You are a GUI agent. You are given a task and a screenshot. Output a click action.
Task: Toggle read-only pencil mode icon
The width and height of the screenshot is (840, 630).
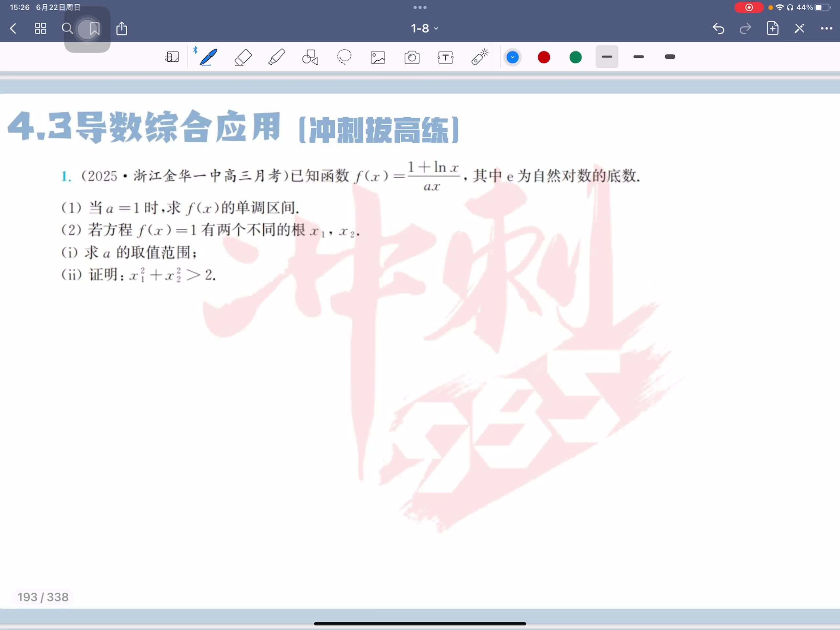(x=799, y=29)
